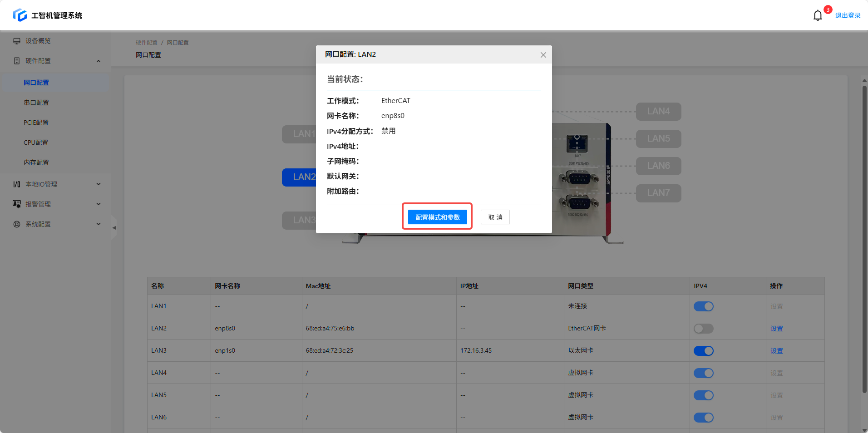Toggle IPV4 switch for LAN2
The width and height of the screenshot is (868, 433).
point(703,329)
